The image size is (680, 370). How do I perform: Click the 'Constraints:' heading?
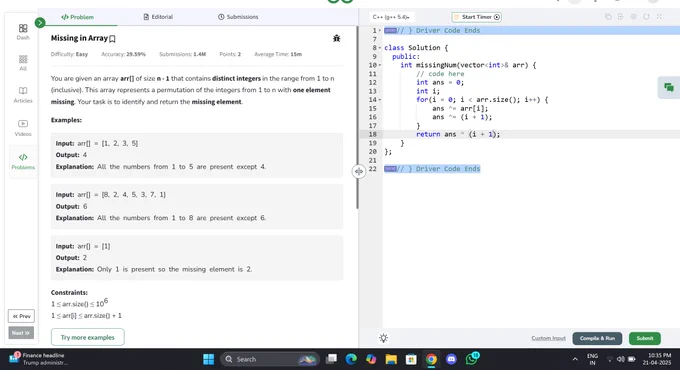69,292
